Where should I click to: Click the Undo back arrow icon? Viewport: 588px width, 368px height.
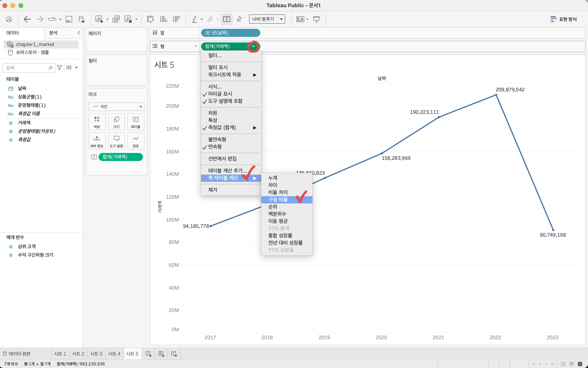click(27, 19)
